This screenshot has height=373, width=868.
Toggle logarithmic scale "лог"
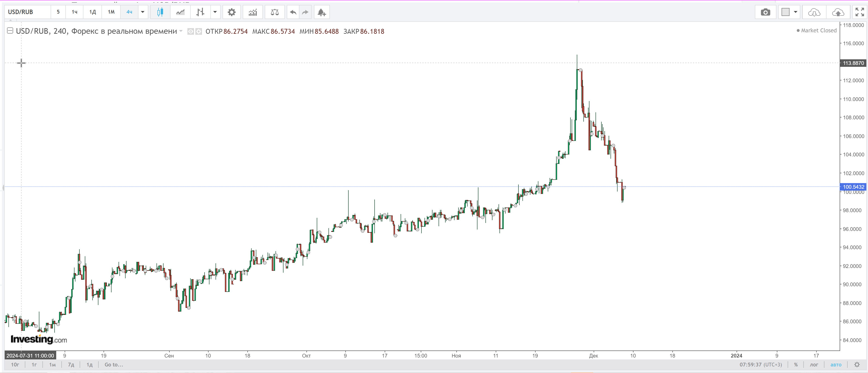tap(814, 365)
